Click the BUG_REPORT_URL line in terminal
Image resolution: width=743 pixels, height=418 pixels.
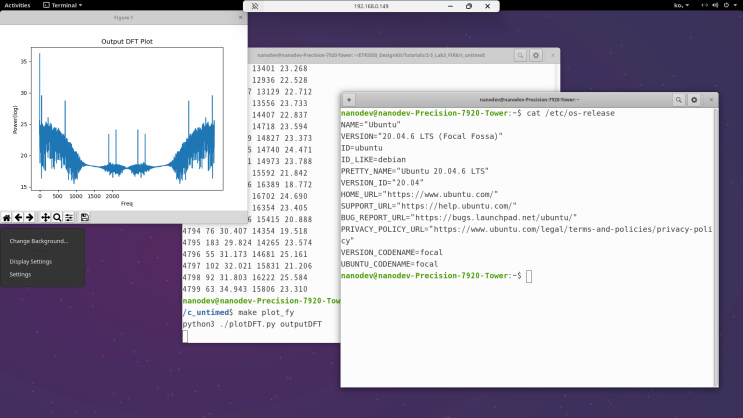459,218
